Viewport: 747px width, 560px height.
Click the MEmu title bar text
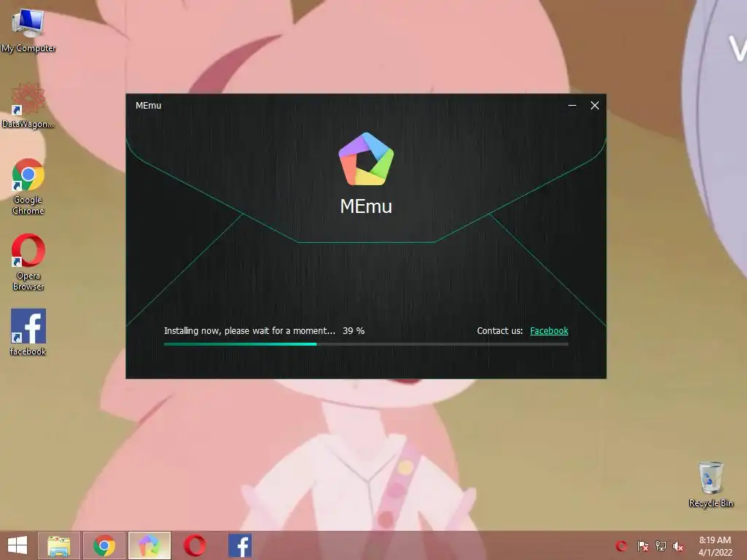click(148, 105)
